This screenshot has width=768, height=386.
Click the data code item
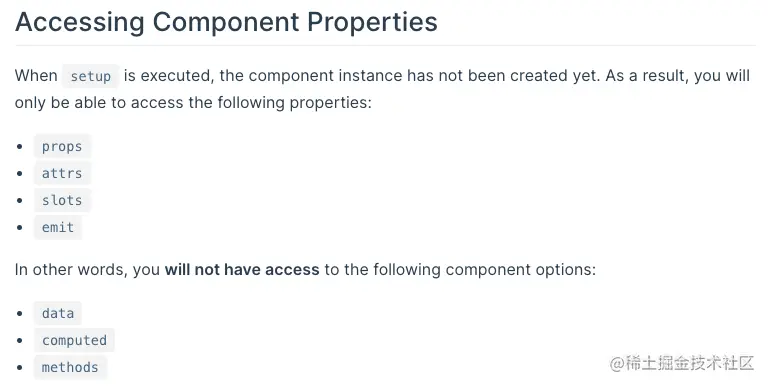click(58, 314)
